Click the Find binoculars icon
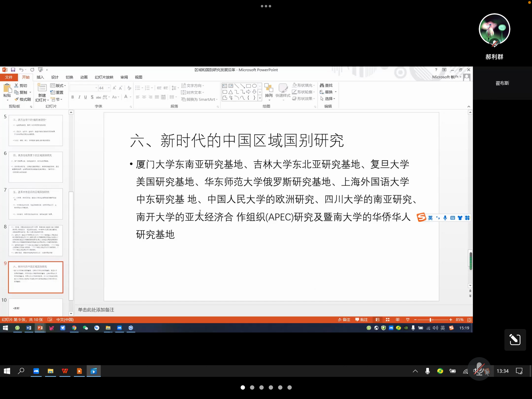 click(x=322, y=85)
